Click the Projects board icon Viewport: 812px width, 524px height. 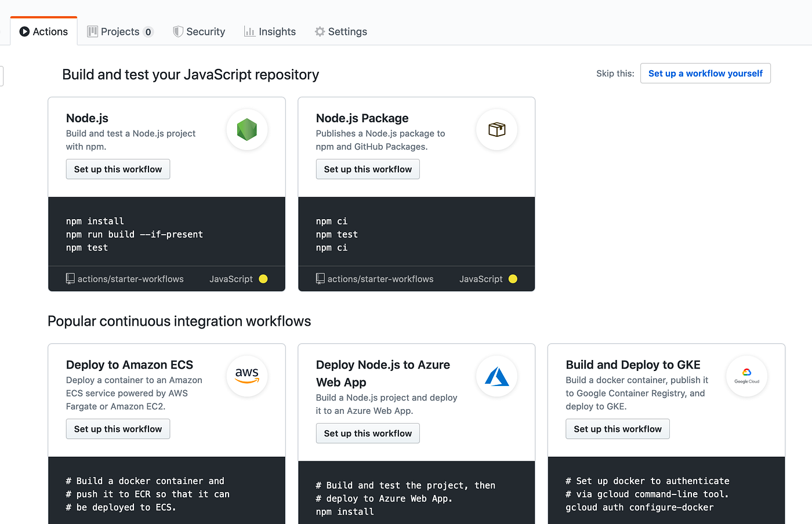(x=92, y=31)
